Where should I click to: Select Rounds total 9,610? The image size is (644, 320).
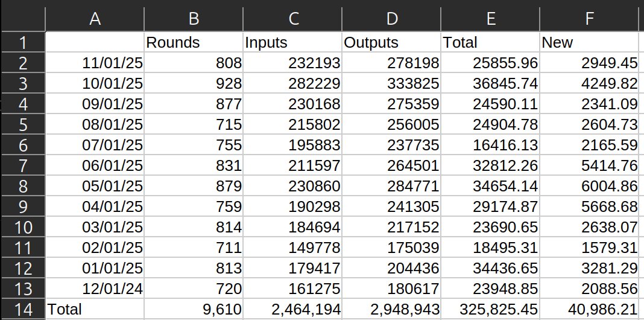194,309
